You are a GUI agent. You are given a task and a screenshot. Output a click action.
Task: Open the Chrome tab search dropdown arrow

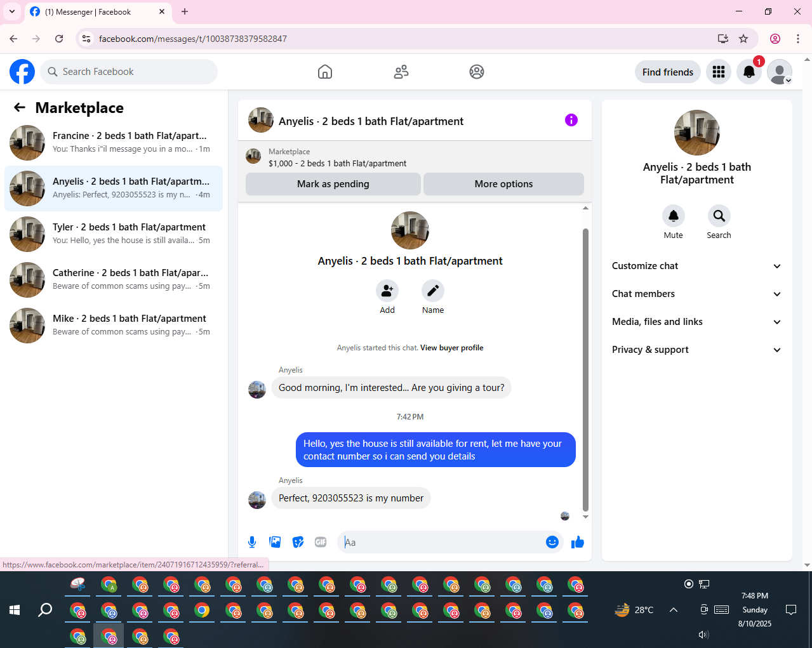[12, 11]
